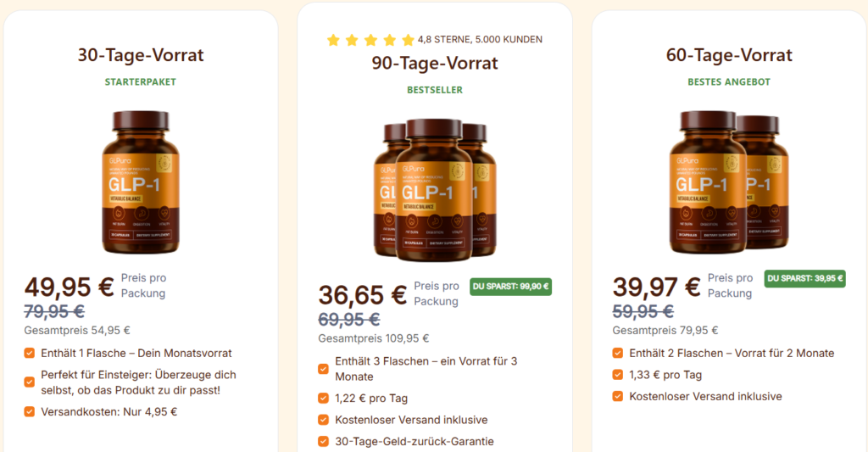Image resolution: width=868 pixels, height=452 pixels.
Task: Click the 'DU SPARST: 99,90 €' badge
Action: click(511, 287)
